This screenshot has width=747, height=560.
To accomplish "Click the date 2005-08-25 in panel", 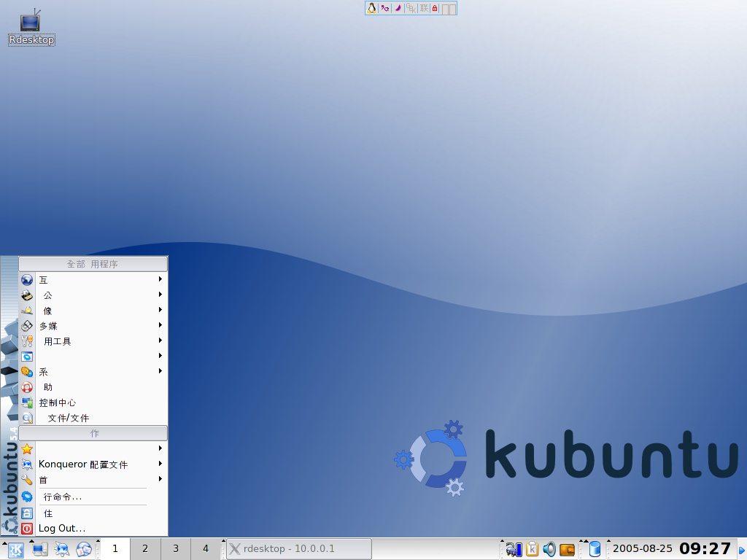I will pyautogui.click(x=642, y=549).
